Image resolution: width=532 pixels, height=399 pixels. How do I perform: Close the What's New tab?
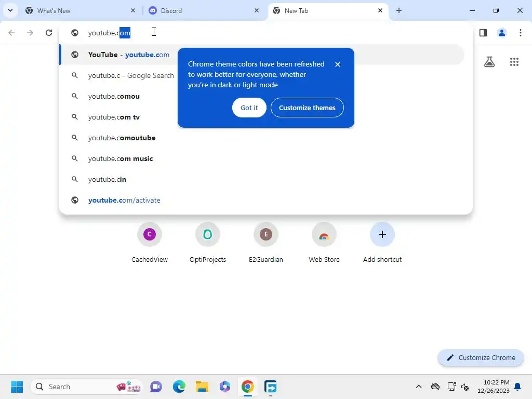(x=133, y=10)
